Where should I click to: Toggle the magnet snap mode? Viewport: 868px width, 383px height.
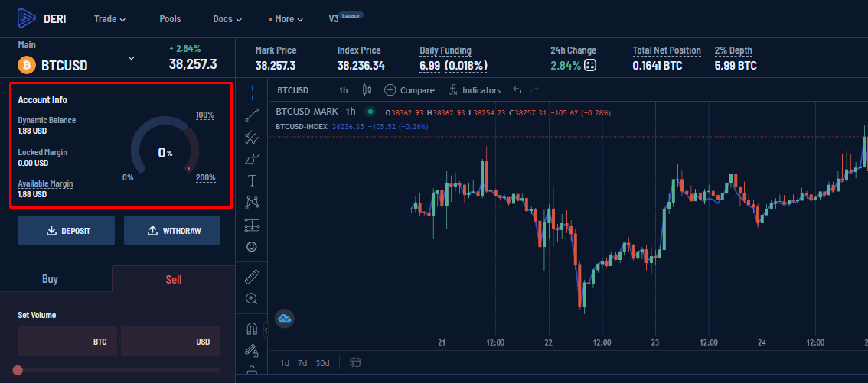tap(252, 329)
